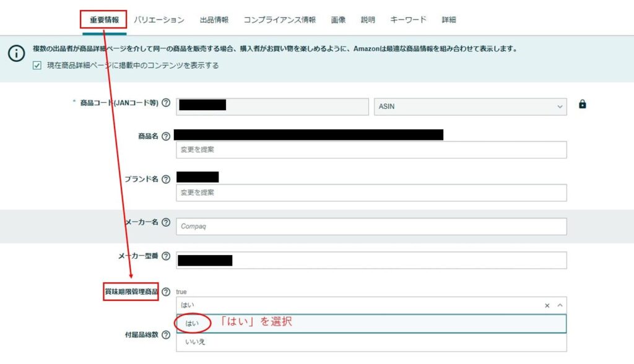The image size is (634, 364).
Task: Click help icon next to 付属品総数
Action: (166, 335)
